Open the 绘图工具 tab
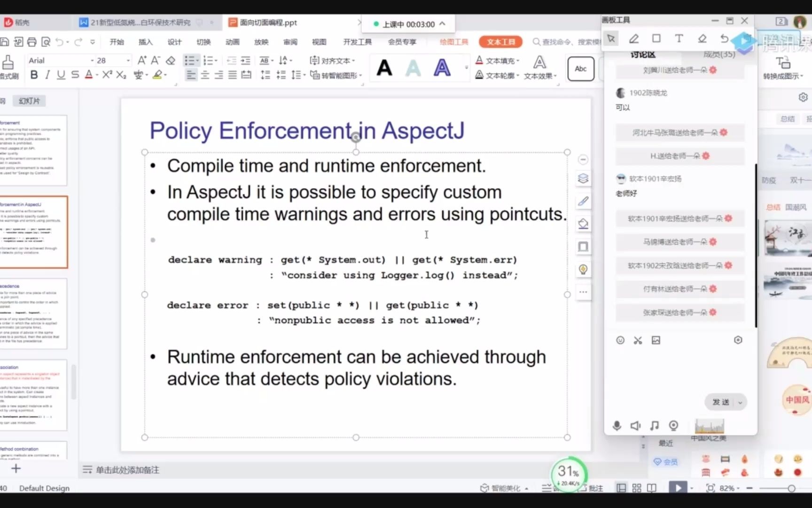Image resolution: width=812 pixels, height=508 pixels. point(454,42)
